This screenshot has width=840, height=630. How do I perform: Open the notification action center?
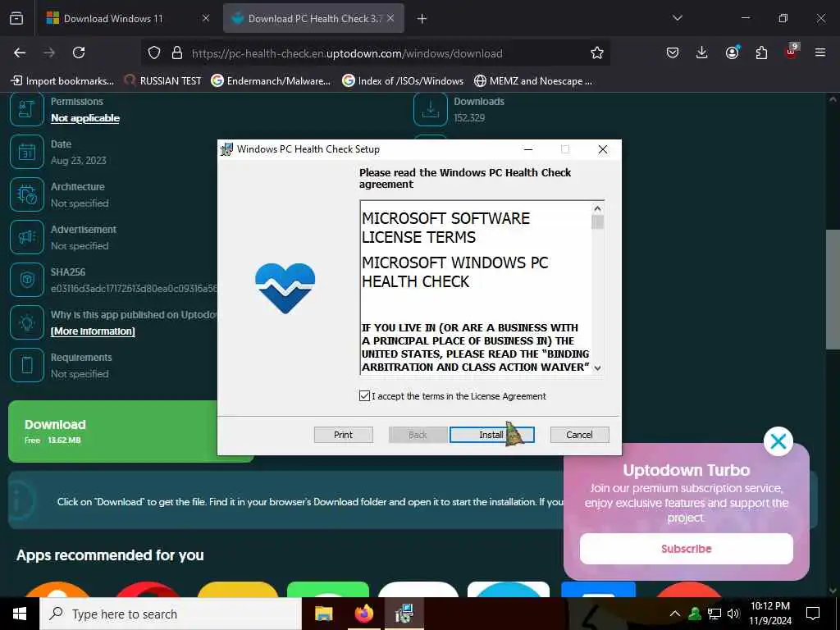(x=813, y=614)
